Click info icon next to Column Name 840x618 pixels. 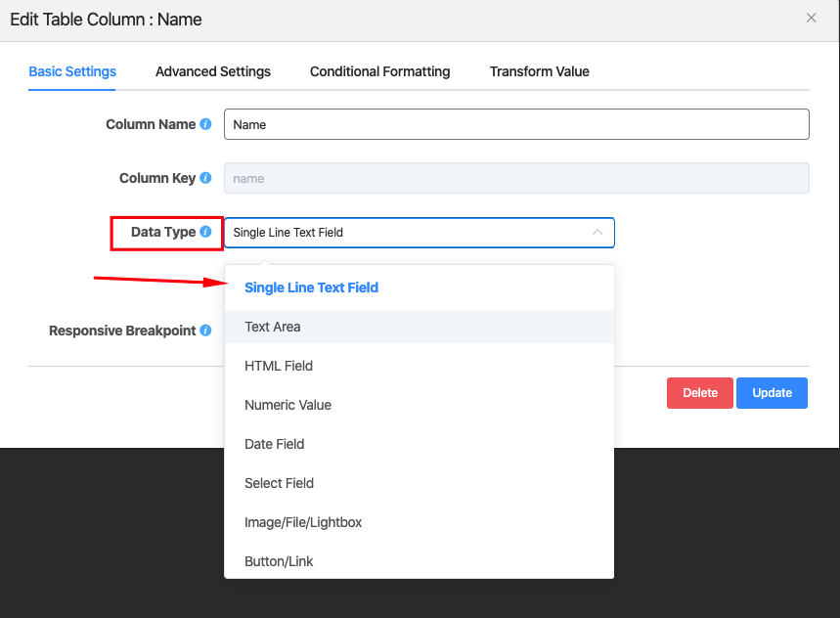[205, 124]
